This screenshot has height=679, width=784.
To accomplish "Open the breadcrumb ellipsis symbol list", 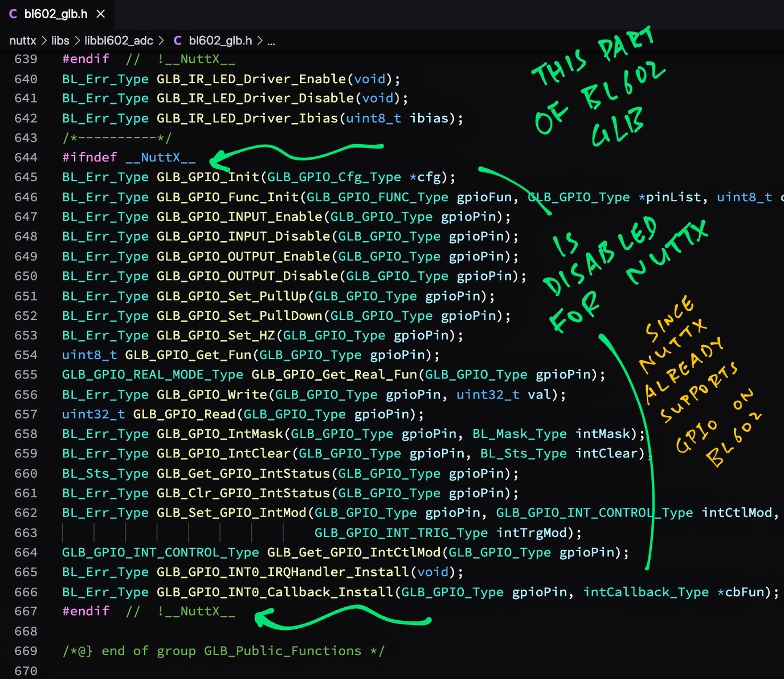I will coord(271,40).
